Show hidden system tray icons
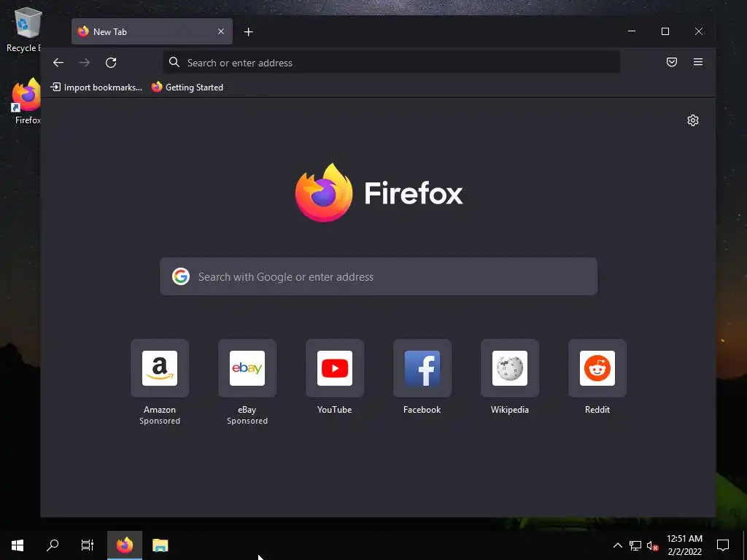747x560 pixels. [x=617, y=545]
